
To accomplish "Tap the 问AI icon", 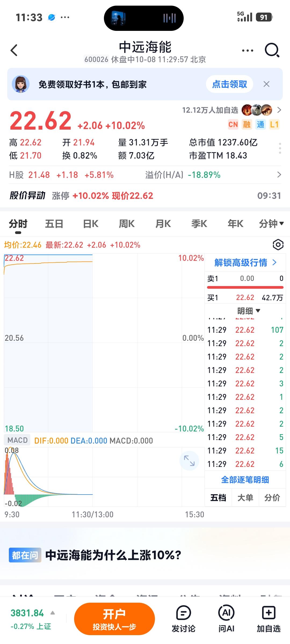I will (x=226, y=619).
